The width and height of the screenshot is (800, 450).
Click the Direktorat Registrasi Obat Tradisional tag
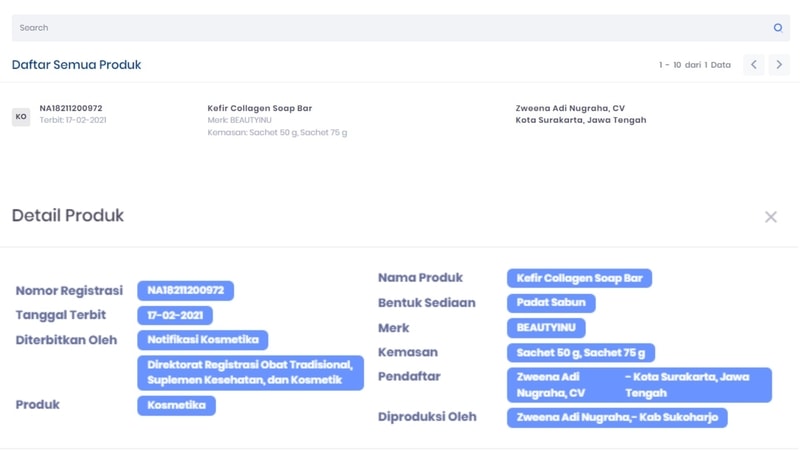pyautogui.click(x=250, y=373)
